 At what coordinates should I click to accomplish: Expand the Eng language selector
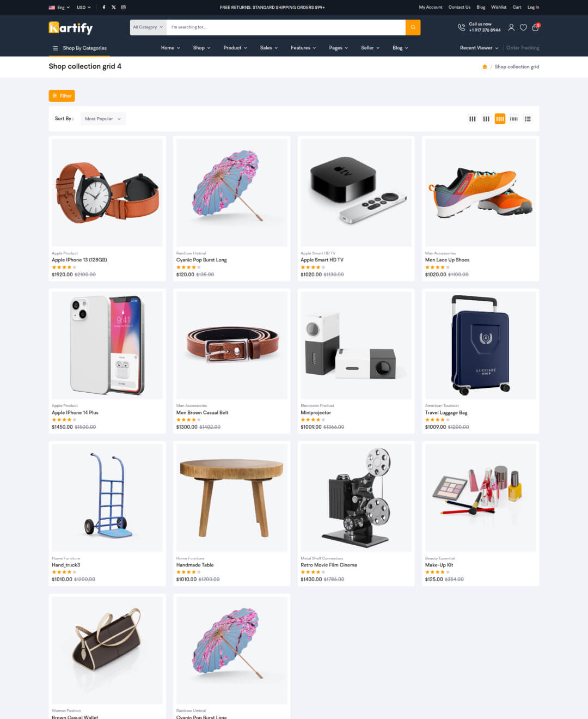point(59,7)
